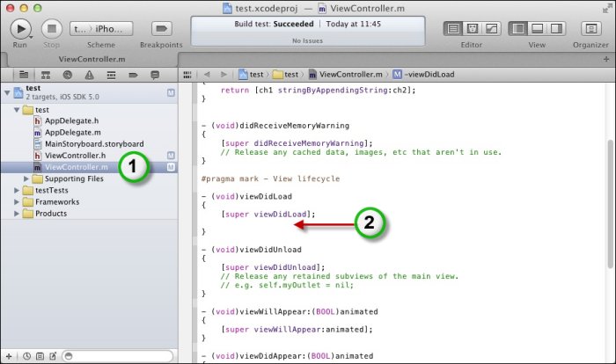The image size is (616, 364).
Task: Click the navigator filter search field
Action: point(117,356)
